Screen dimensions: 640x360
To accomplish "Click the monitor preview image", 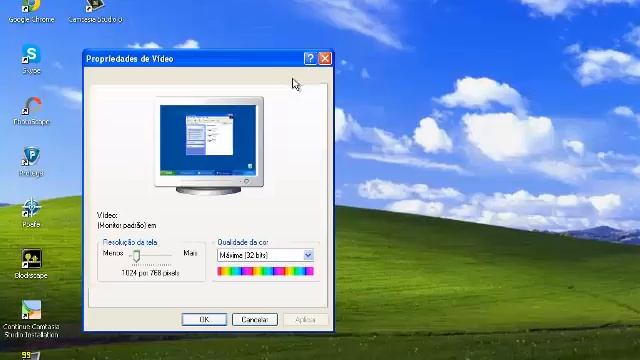I will (209, 146).
